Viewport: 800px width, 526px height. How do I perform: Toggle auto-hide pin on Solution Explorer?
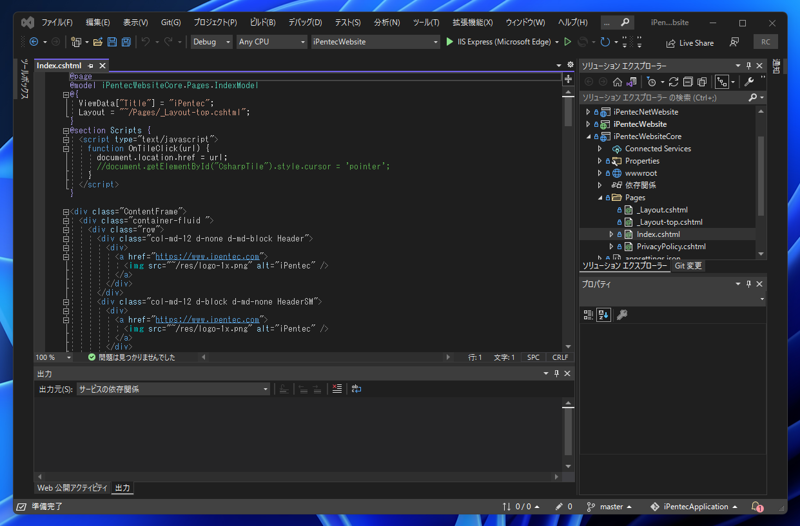pos(748,66)
